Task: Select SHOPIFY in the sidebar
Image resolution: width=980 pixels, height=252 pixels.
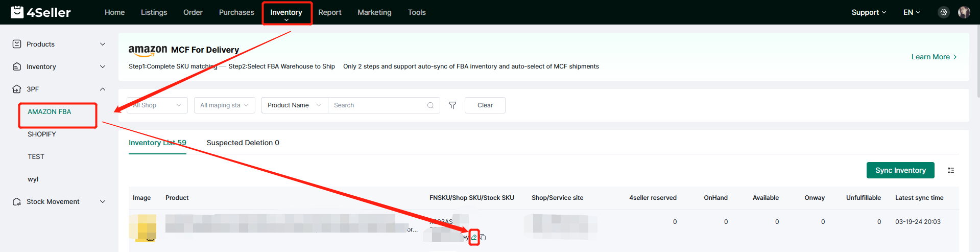Action: [42, 134]
